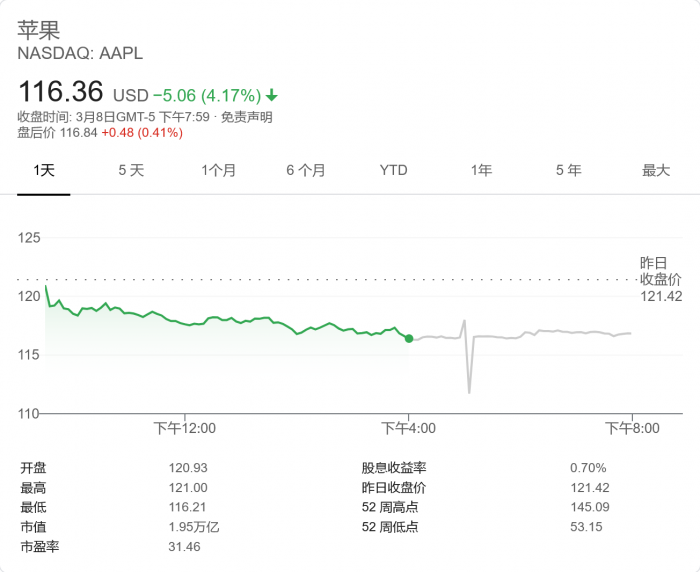
Task: Click the 下午12:00 time axis label
Action: point(184,428)
